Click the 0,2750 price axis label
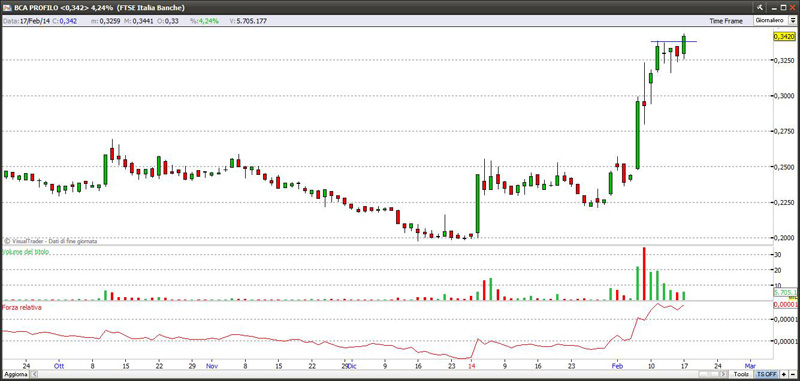Screen dimensions: 800x381 click(784, 132)
